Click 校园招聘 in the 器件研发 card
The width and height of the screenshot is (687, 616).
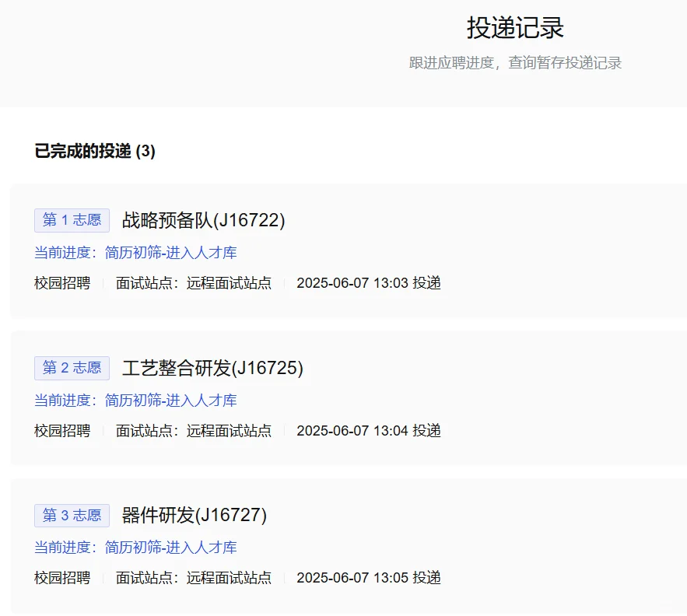(x=62, y=578)
